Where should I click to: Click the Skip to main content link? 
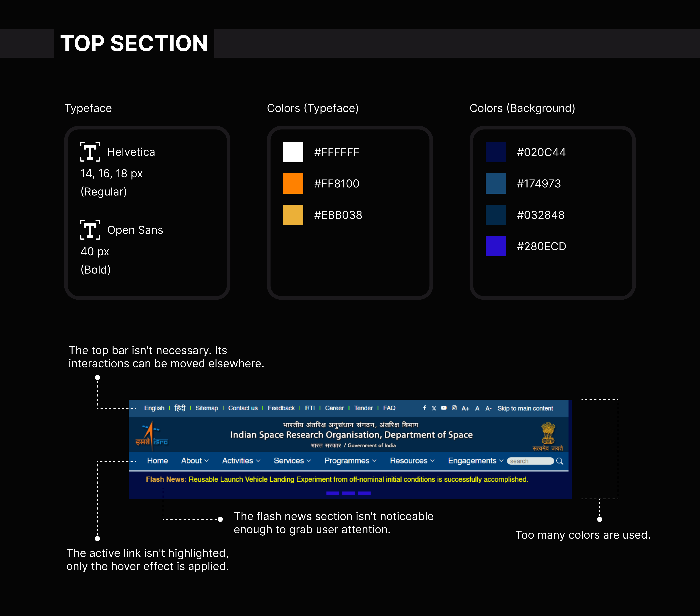[525, 408]
